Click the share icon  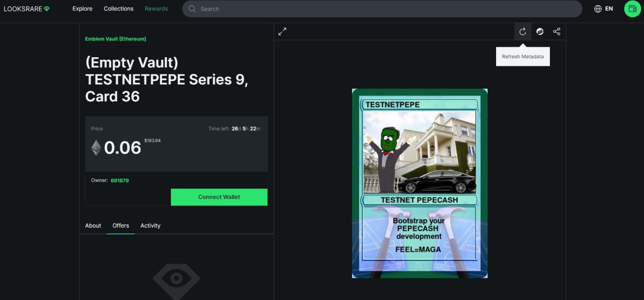[556, 31]
